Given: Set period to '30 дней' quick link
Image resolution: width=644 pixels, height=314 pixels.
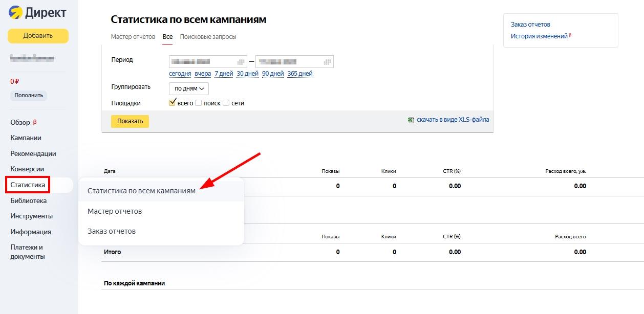Looking at the screenshot, I should point(247,74).
